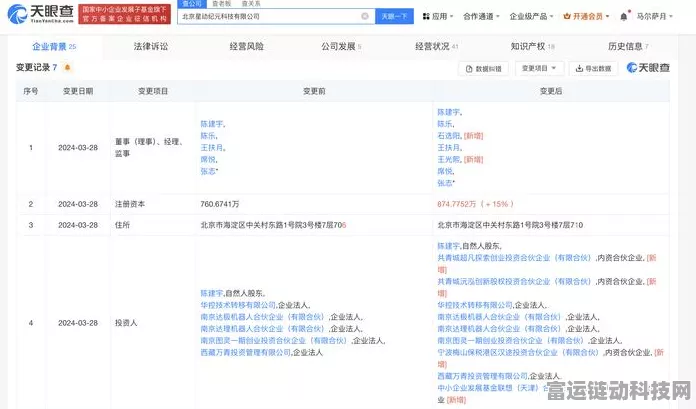696x409 pixels.
Task: Switch to the 知识产权 tab
Action: 532,46
